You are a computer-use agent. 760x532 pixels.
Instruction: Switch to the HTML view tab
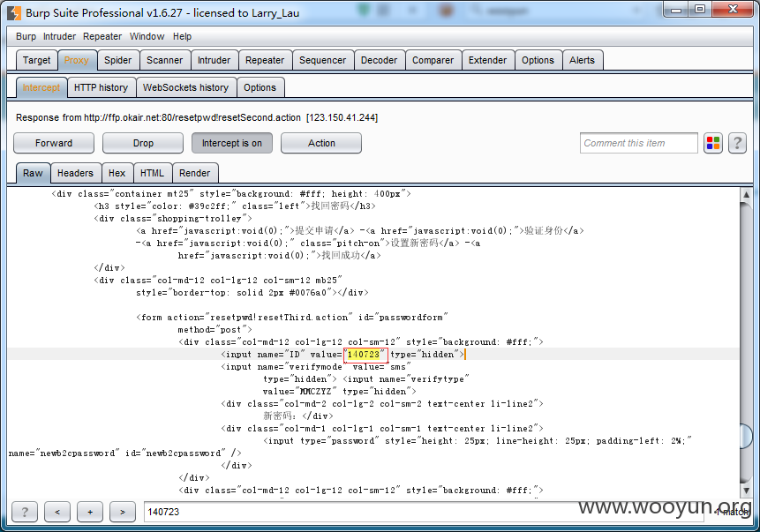pos(152,173)
